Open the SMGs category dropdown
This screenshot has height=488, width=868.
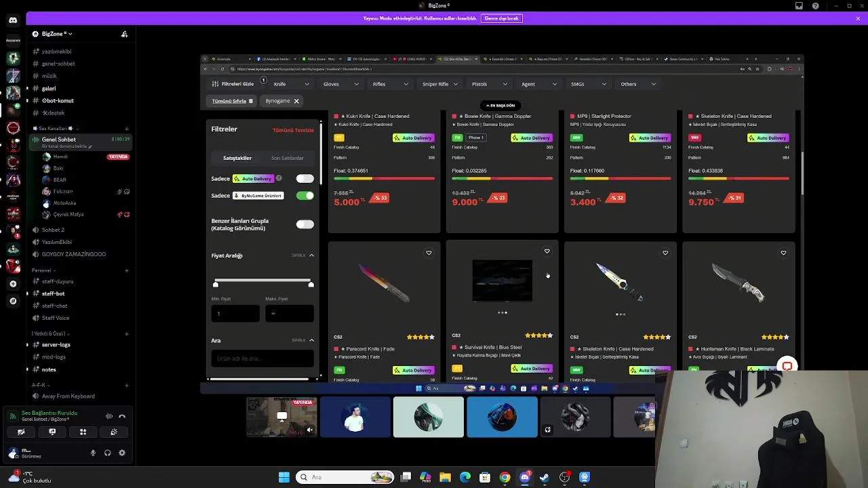pos(589,84)
